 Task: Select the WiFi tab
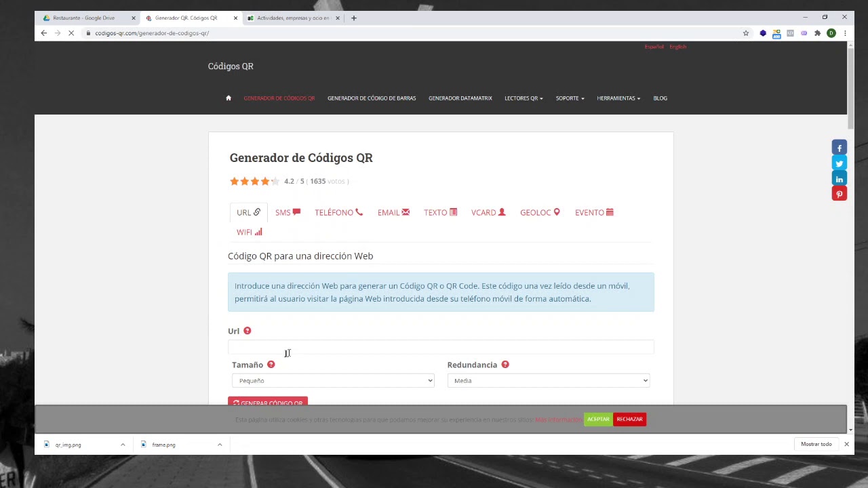click(x=249, y=232)
